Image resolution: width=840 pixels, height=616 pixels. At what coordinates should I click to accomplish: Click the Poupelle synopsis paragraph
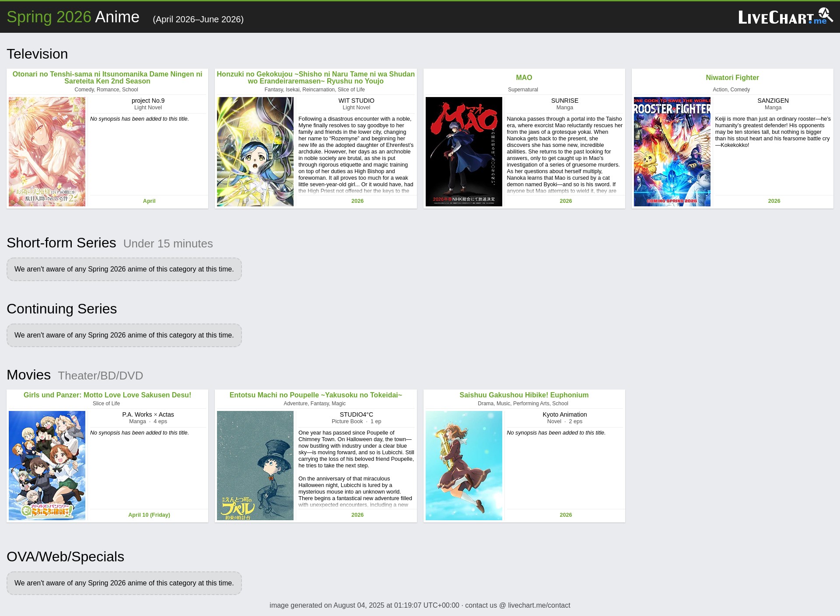(x=356, y=469)
